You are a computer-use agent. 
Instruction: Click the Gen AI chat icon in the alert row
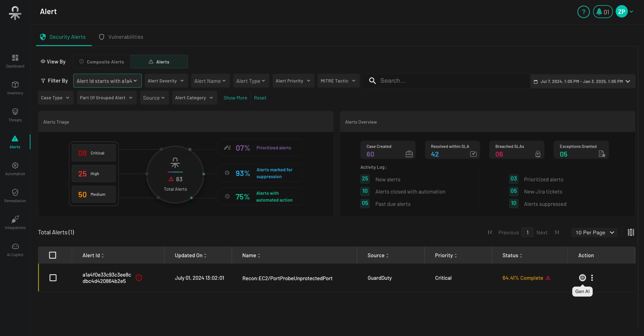(582, 278)
